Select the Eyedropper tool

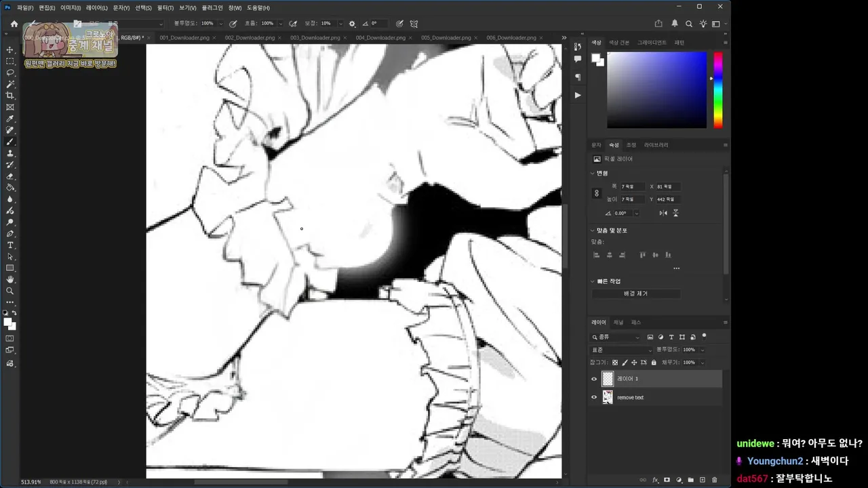pos(9,119)
